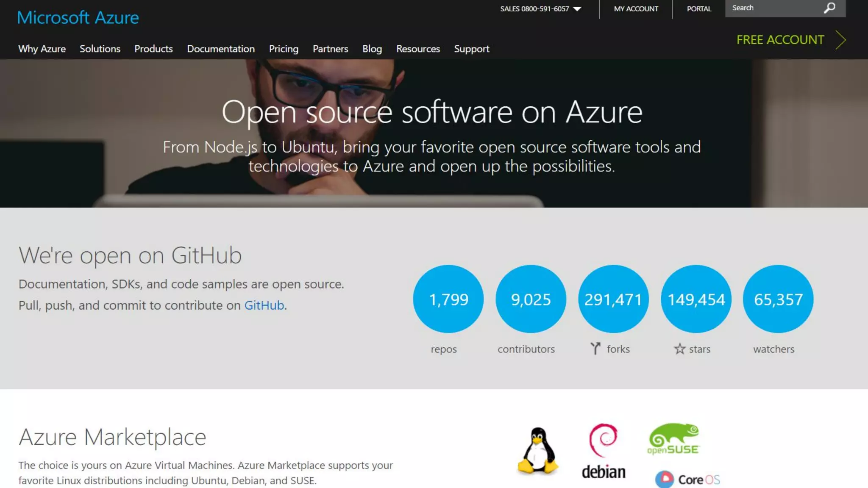Click the 1,799 repos circle

(x=448, y=299)
